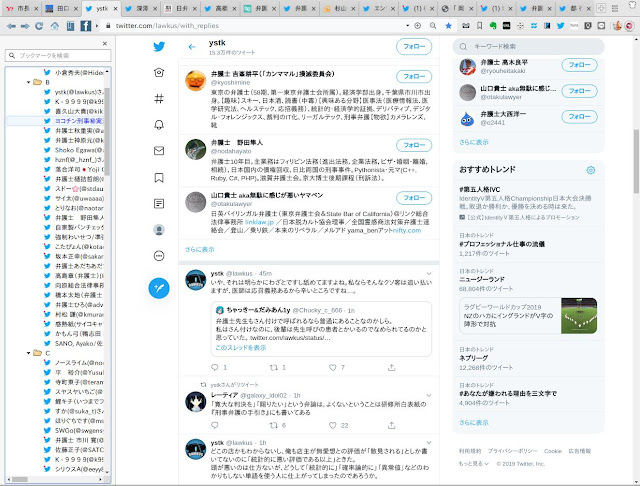Share the ystk 45m tweet
The height and width of the screenshot is (486, 640).
pyautogui.click(x=392, y=367)
